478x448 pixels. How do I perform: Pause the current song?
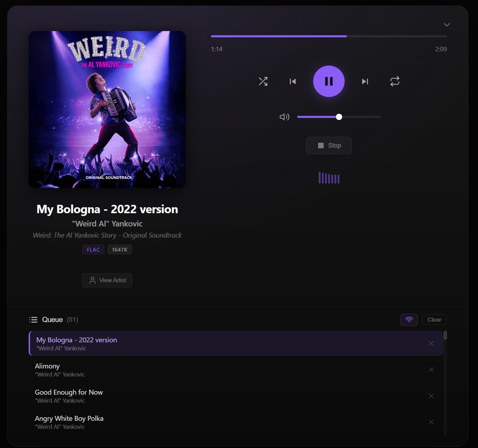pyautogui.click(x=329, y=81)
